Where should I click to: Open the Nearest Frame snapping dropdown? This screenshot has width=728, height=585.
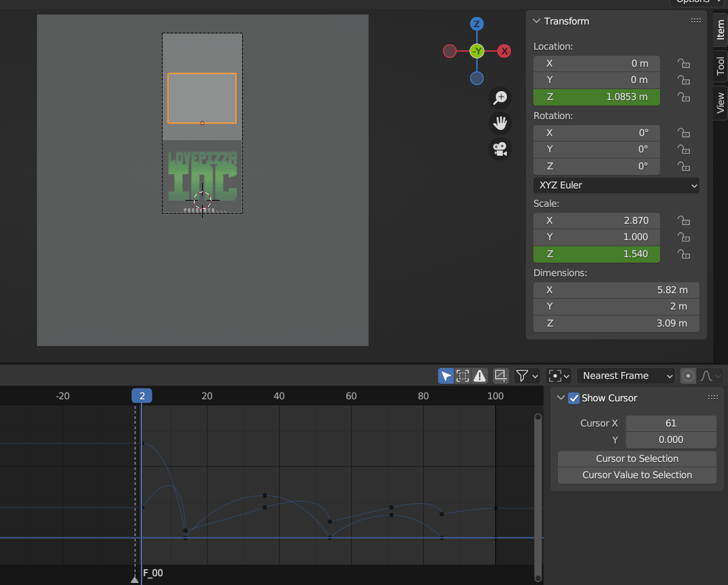[x=625, y=375]
